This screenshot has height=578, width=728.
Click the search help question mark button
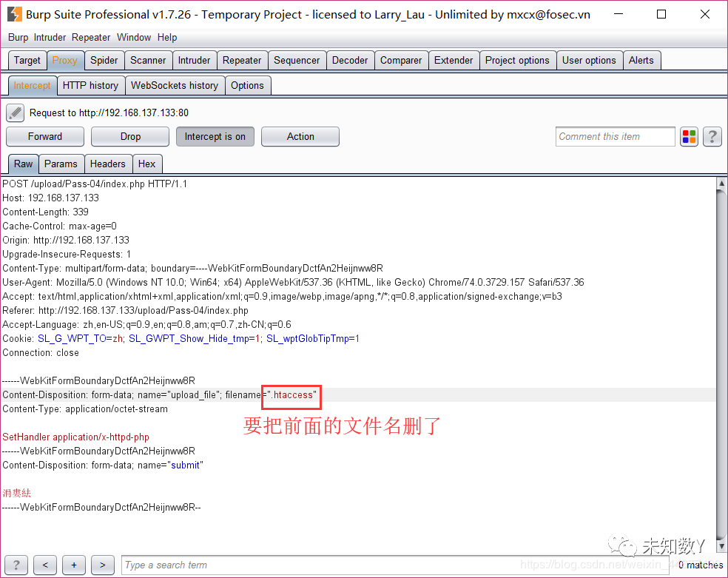(16, 565)
